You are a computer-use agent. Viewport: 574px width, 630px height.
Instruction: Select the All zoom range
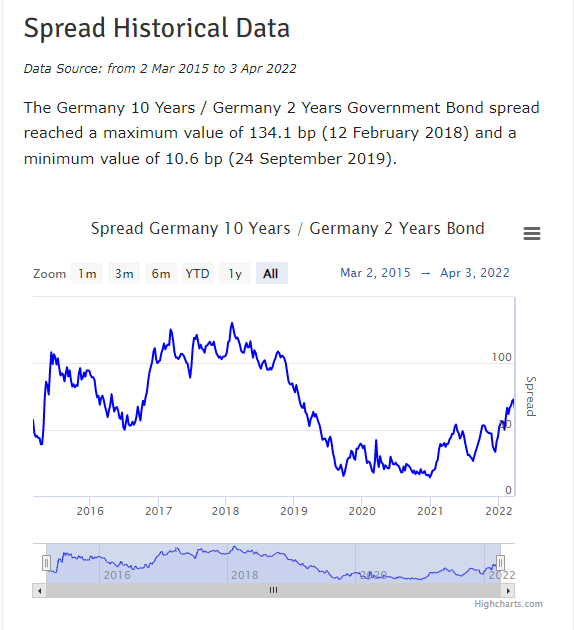(272, 274)
